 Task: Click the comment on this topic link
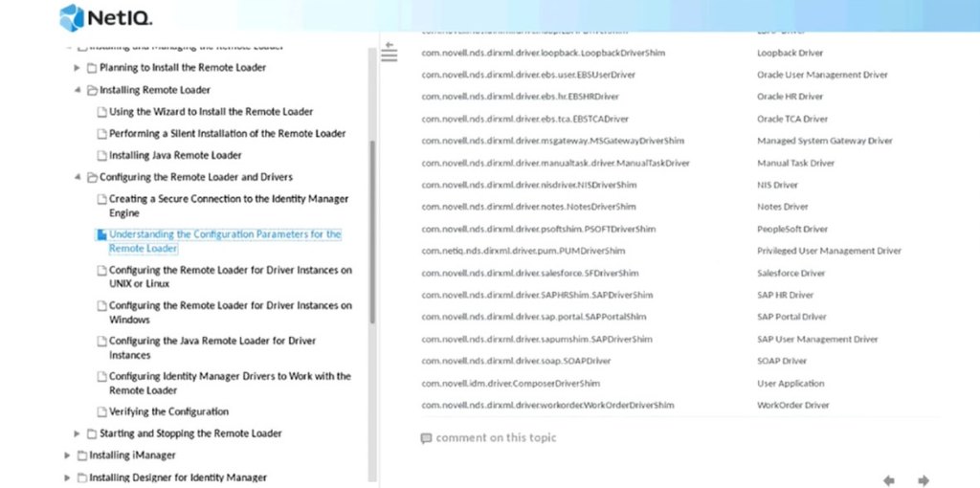pyautogui.click(x=496, y=438)
